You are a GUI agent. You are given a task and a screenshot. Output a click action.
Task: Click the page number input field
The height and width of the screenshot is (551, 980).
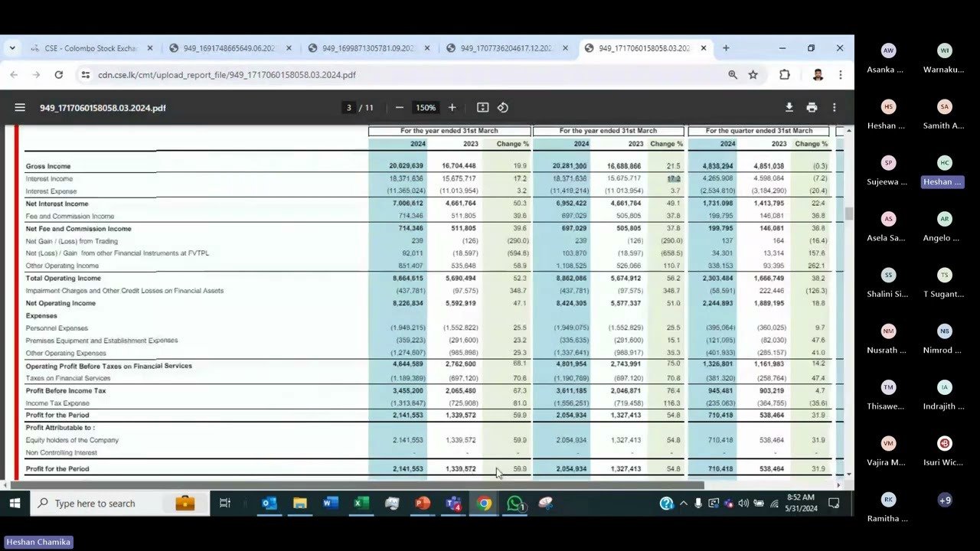[x=348, y=108]
